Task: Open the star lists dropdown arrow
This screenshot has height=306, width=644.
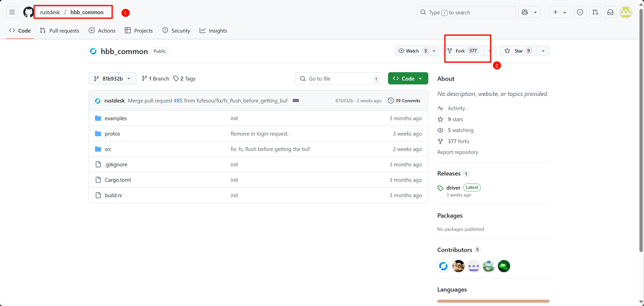Action: (543, 51)
